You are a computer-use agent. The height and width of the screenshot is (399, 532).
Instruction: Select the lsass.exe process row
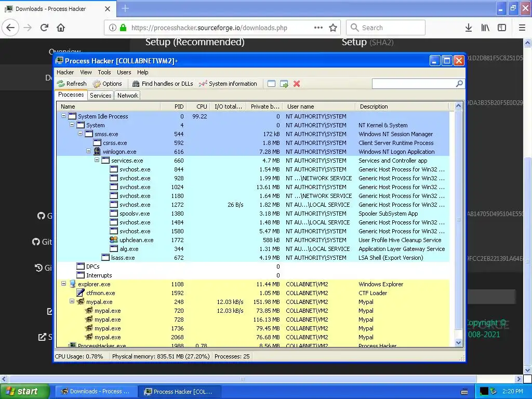[253, 258]
